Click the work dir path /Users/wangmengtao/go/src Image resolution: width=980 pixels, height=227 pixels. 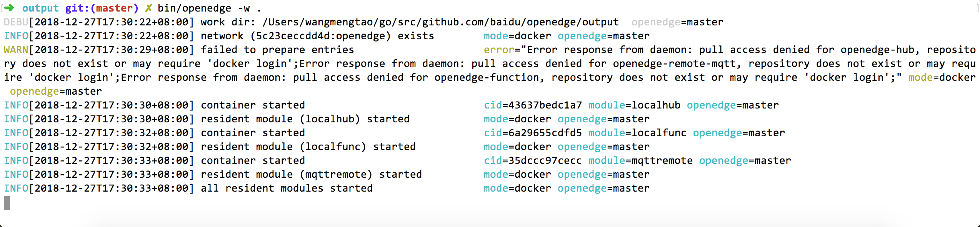[x=440, y=22]
